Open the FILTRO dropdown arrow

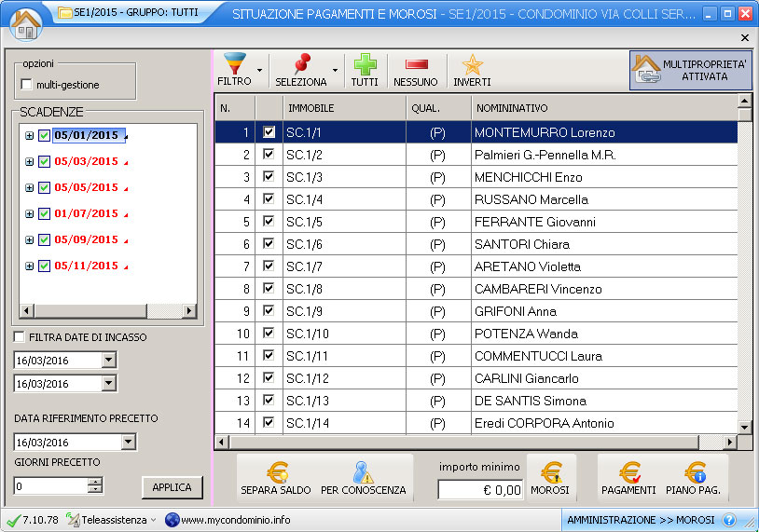tap(259, 70)
